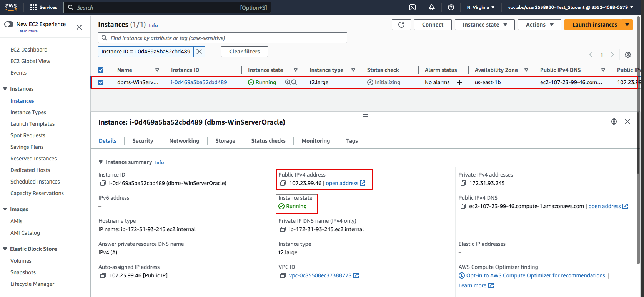This screenshot has height=297, width=644.
Task: Sort by the Name column arrow
Action: pyautogui.click(x=157, y=70)
